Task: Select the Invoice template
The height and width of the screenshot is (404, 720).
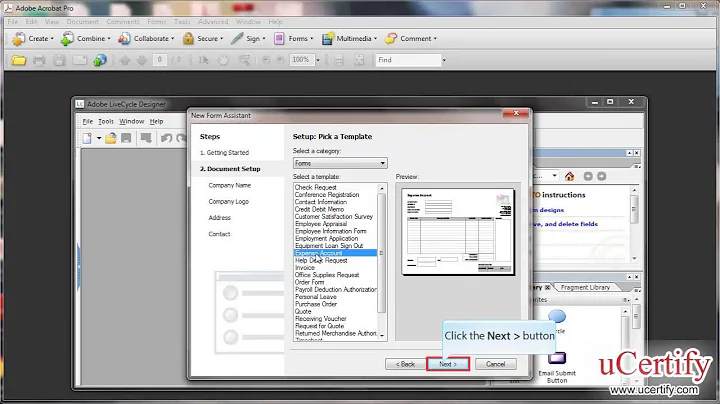Action: (304, 268)
